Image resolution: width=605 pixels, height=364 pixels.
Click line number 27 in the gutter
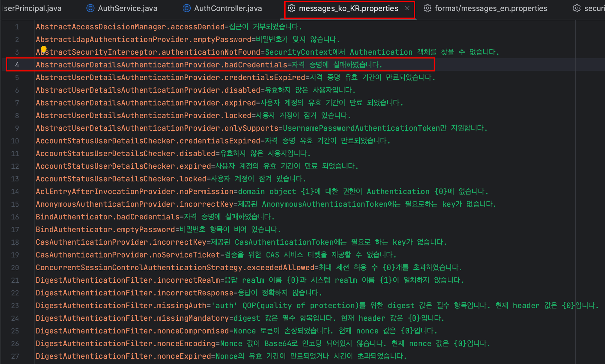[x=15, y=356]
